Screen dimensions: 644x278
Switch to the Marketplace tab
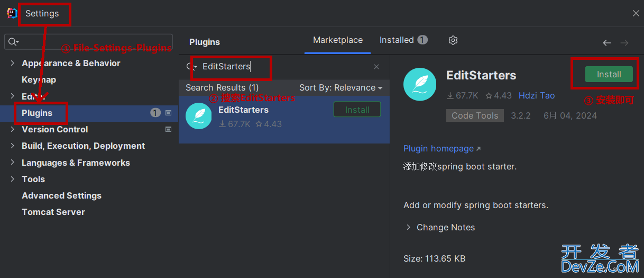point(338,40)
